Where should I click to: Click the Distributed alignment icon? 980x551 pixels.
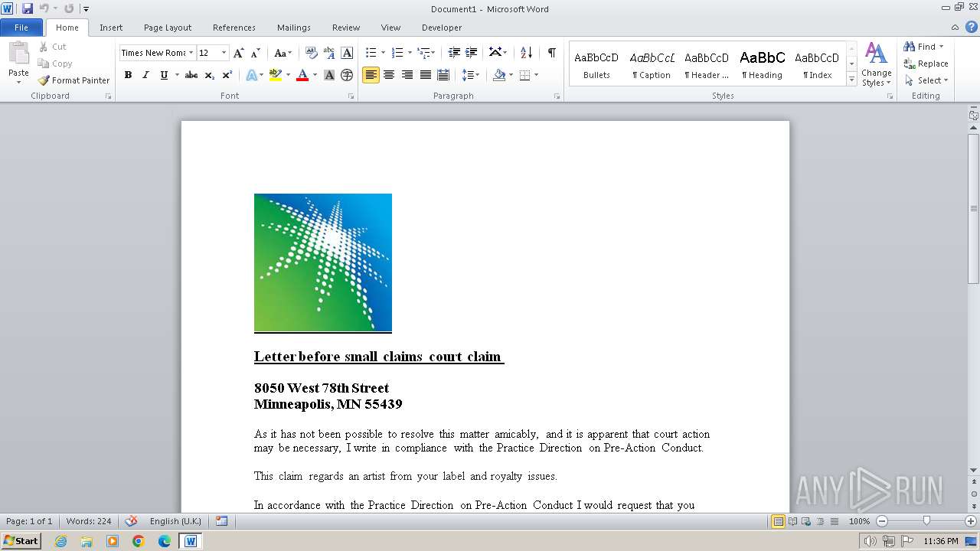point(443,75)
